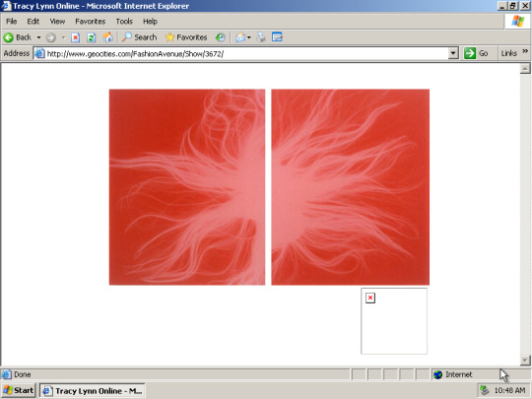Click the green Go button
The width and height of the screenshot is (532, 399).
(476, 53)
